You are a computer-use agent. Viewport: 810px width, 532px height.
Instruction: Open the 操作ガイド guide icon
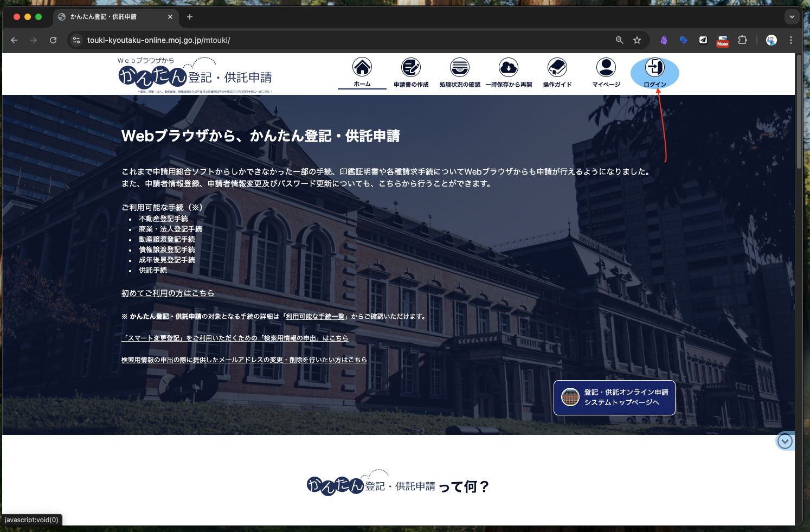click(x=557, y=68)
